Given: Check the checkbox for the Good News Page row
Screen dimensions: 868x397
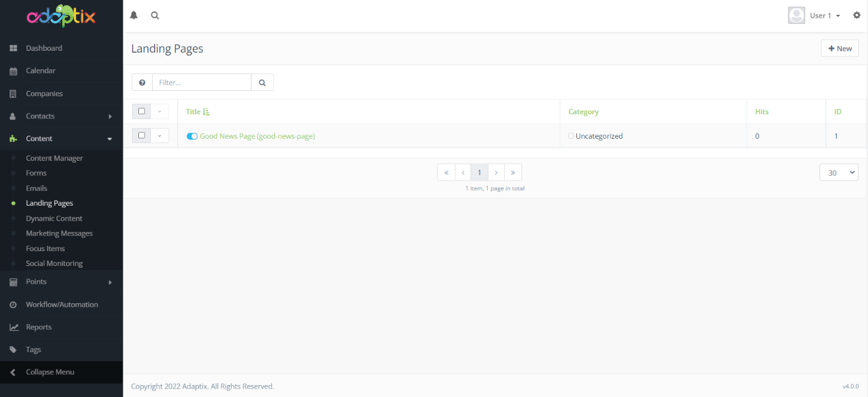Looking at the screenshot, I should 141,136.
